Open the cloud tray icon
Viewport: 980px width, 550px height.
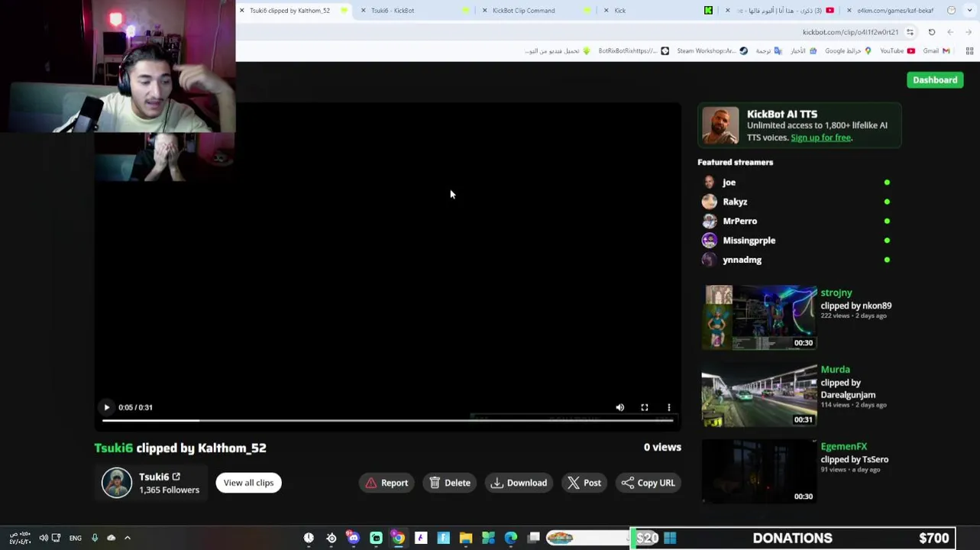tap(112, 538)
